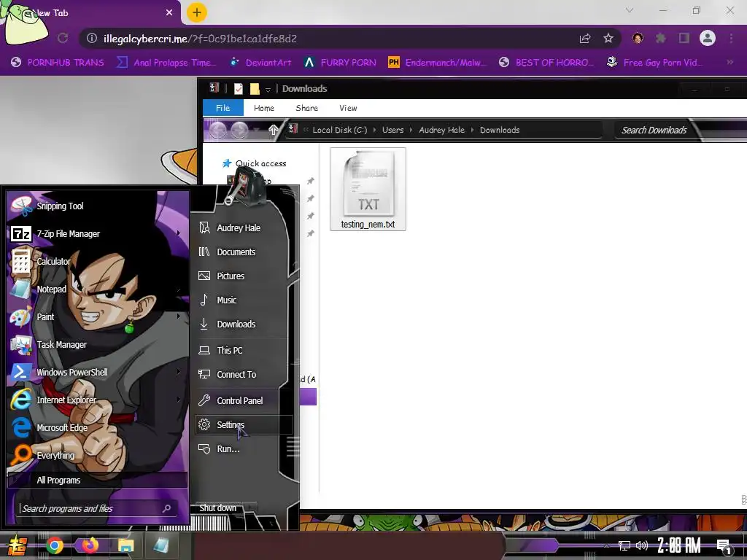This screenshot has height=560, width=747.
Task: Open quick access toolbar customize dropdown
Action: coord(268,90)
